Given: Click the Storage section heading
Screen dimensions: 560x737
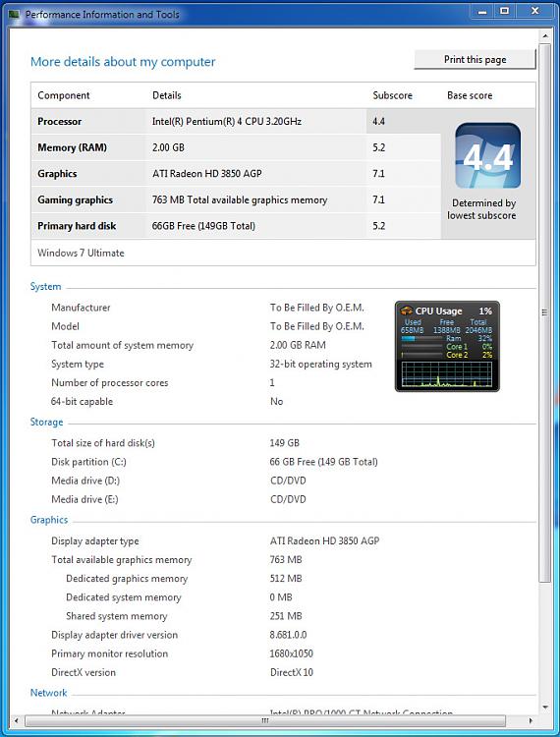Looking at the screenshot, I should click(x=46, y=423).
